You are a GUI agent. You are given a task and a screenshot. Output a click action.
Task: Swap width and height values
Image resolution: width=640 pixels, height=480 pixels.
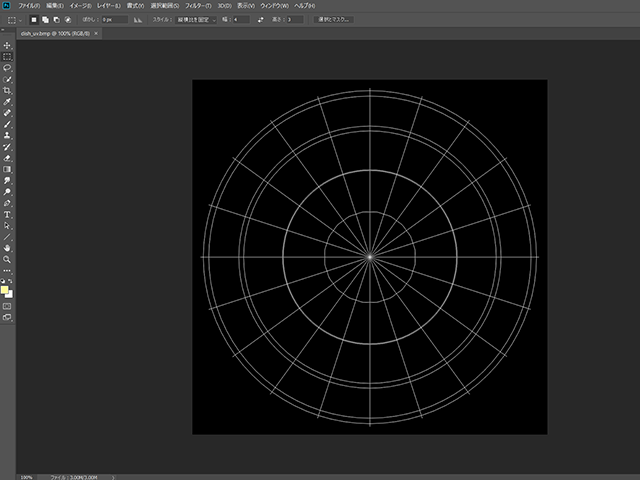(260, 20)
